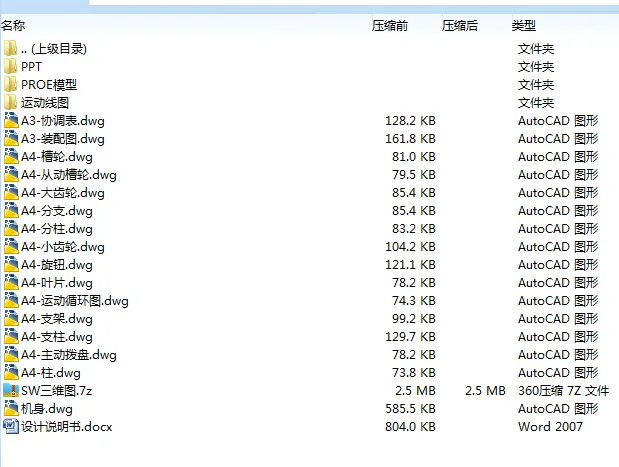Image resolution: width=619 pixels, height=467 pixels.
Task: Click the PPT folder icon
Action: tap(11, 66)
